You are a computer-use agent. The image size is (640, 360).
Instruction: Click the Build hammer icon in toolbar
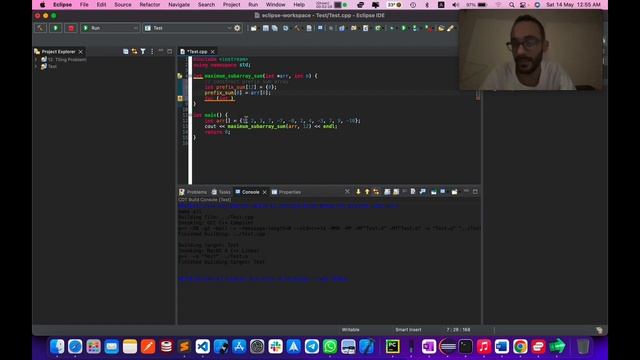click(x=40, y=28)
